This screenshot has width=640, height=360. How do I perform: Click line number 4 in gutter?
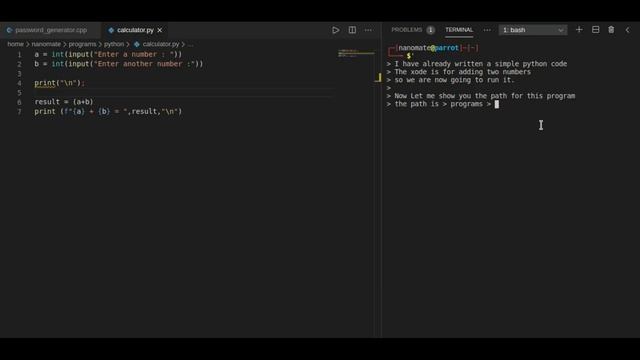pos(19,83)
